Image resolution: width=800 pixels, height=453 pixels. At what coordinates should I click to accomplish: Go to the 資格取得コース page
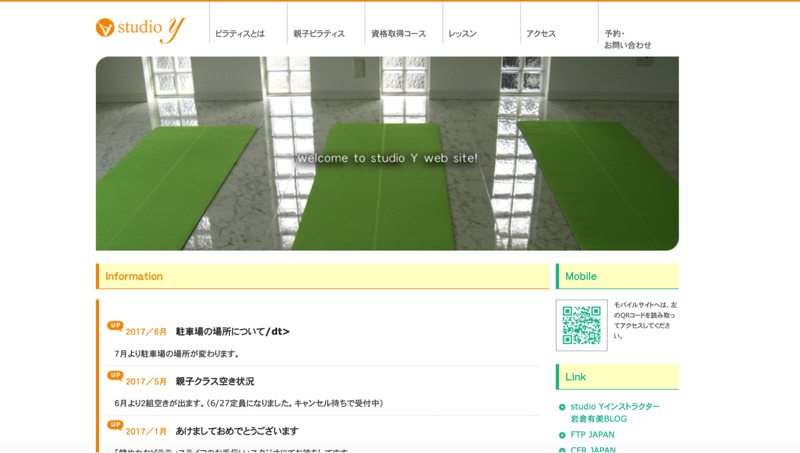pos(398,34)
